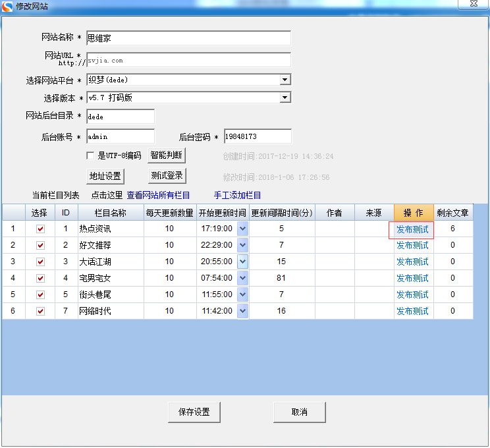
Task: Click the 剩余文章 column header
Action: (x=453, y=213)
